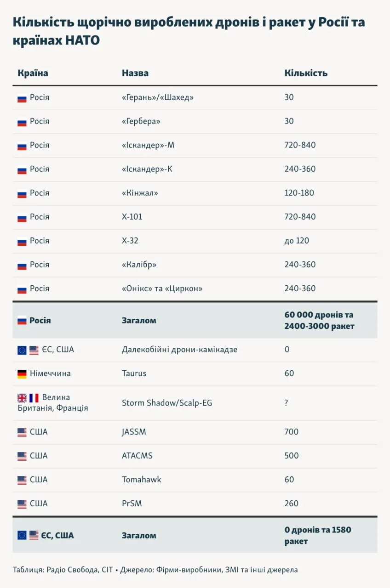Click the US flag in the PrSM row
Image resolution: width=390 pixels, height=588 pixels.
tap(22, 504)
